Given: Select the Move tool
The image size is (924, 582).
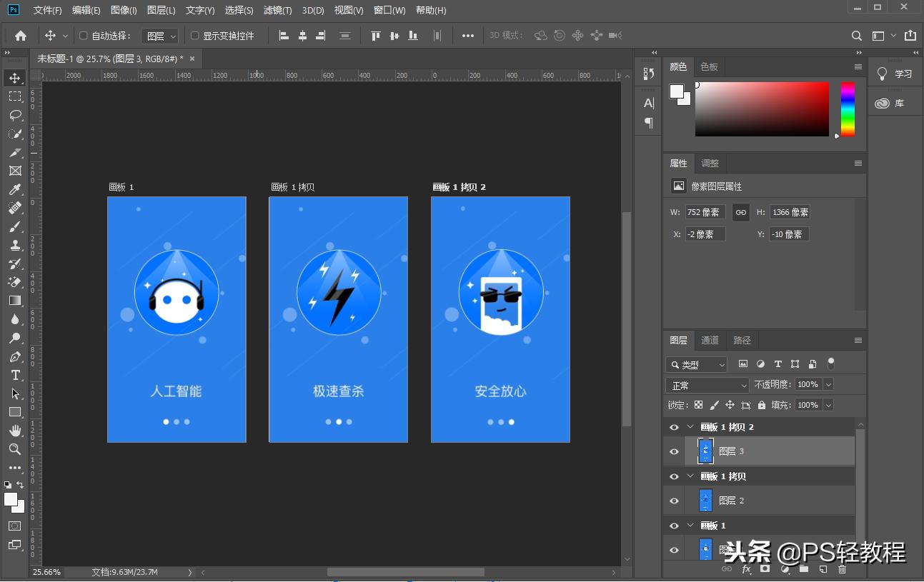Looking at the screenshot, I should tap(15, 78).
